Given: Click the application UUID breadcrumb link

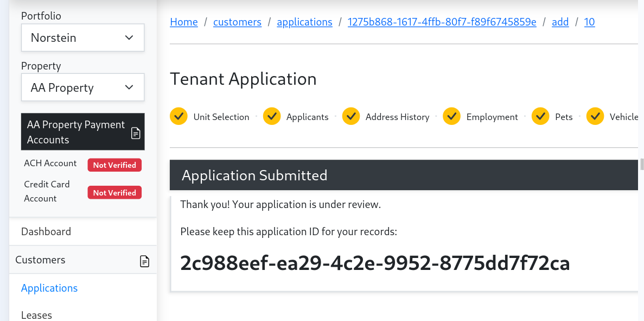Looking at the screenshot, I should [x=442, y=22].
